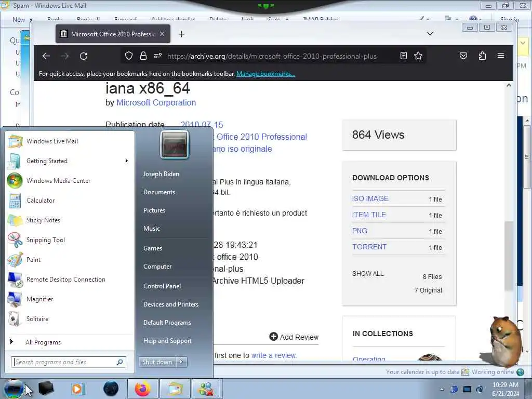Open Firefox extensions puzzle icon

pyautogui.click(x=482, y=56)
